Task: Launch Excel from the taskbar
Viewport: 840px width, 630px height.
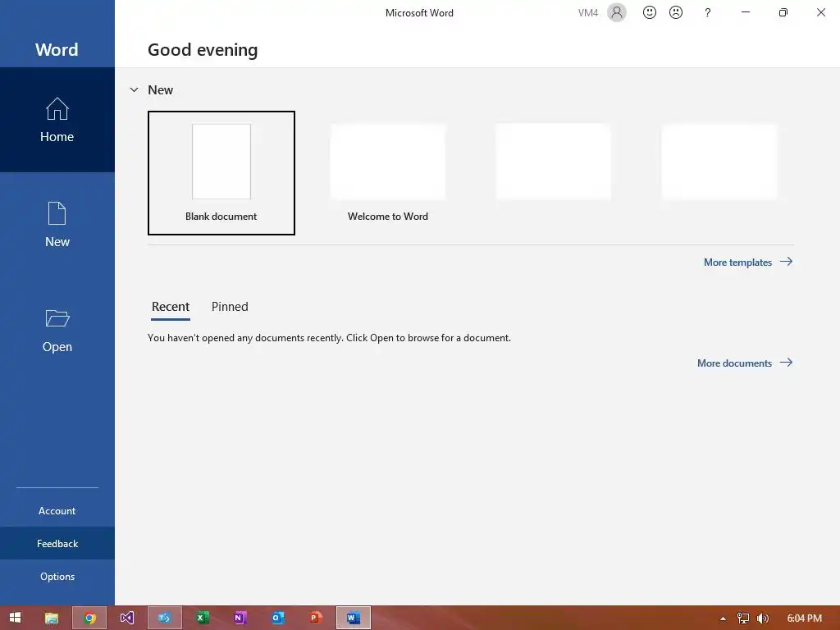Action: pos(203,618)
